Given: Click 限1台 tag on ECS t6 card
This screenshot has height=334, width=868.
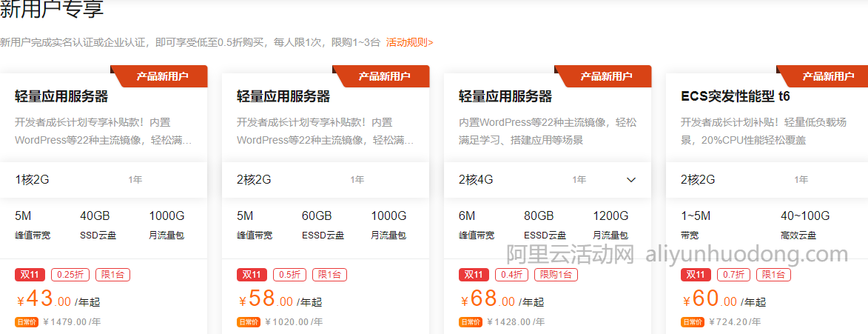Looking at the screenshot, I should pos(774,274).
